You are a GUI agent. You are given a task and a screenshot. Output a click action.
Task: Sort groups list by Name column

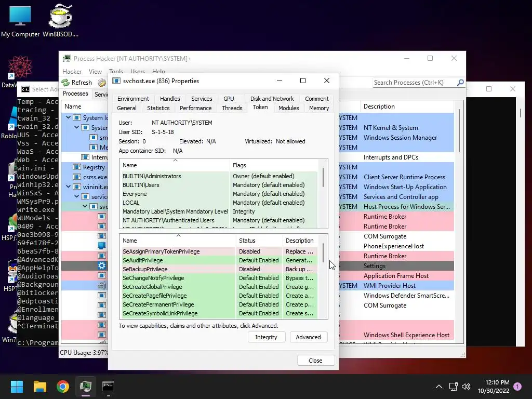tap(175, 165)
